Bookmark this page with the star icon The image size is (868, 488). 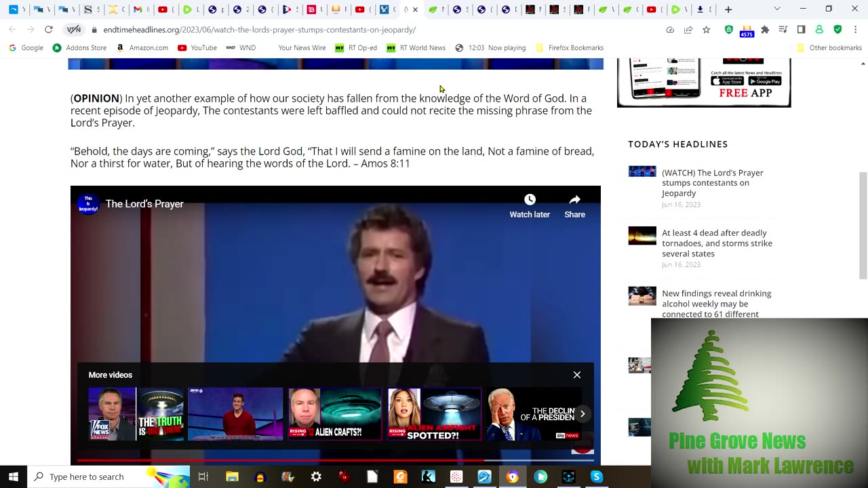(706, 30)
